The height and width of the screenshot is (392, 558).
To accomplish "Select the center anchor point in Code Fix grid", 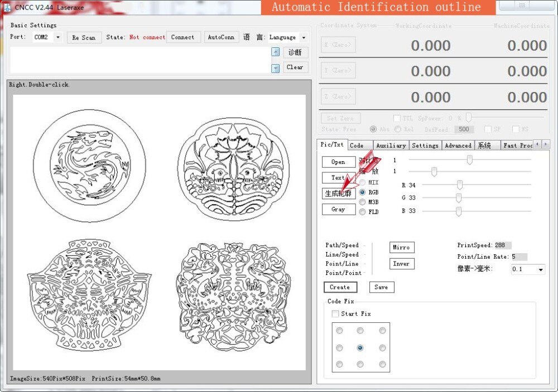I will pyautogui.click(x=360, y=348).
